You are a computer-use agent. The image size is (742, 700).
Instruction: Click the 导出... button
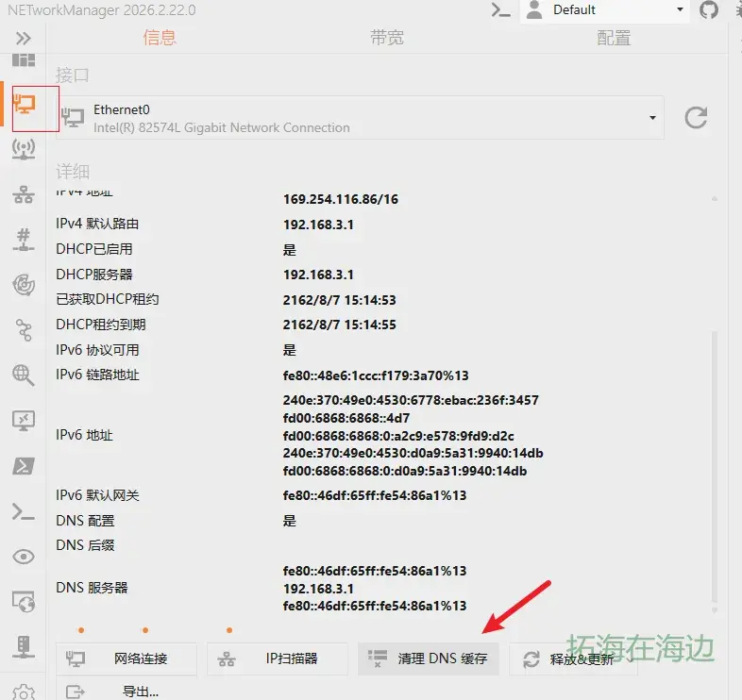126,691
